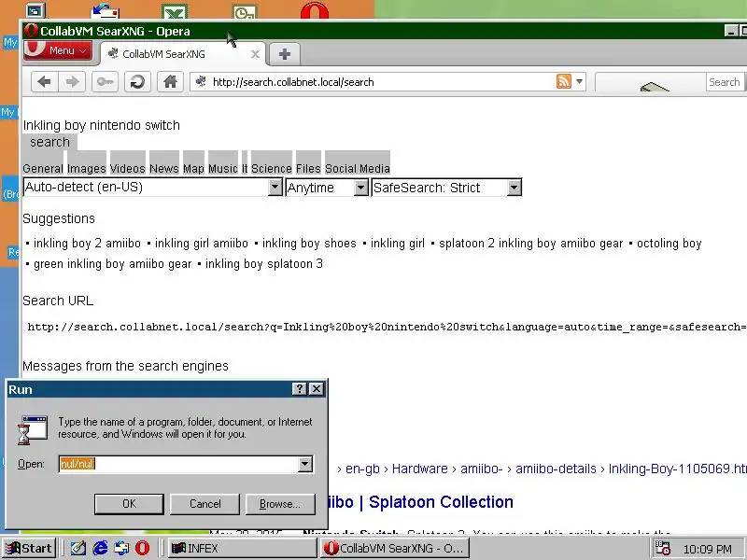Image resolution: width=747 pixels, height=560 pixels.
Task: Open the Auto-detect (en-US) language dropdown
Action: tap(152, 188)
